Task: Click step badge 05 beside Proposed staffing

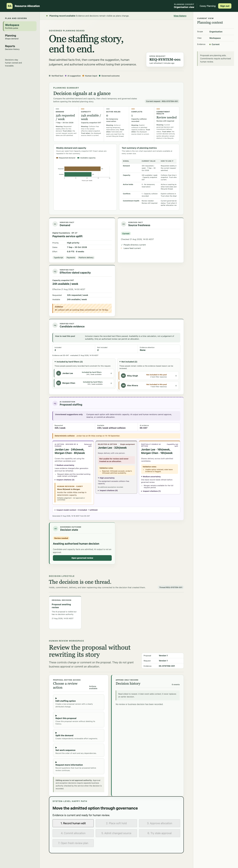Action: pyautogui.click(x=55, y=403)
